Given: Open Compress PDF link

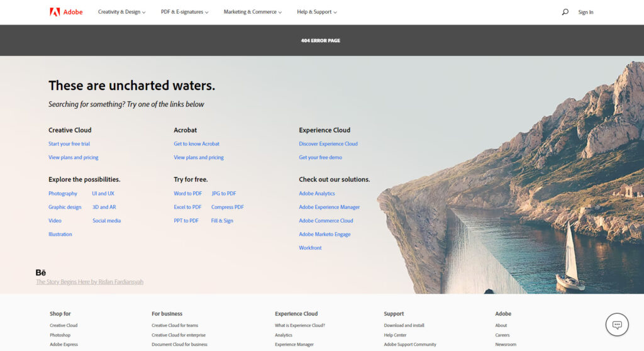Looking at the screenshot, I should [x=228, y=207].
